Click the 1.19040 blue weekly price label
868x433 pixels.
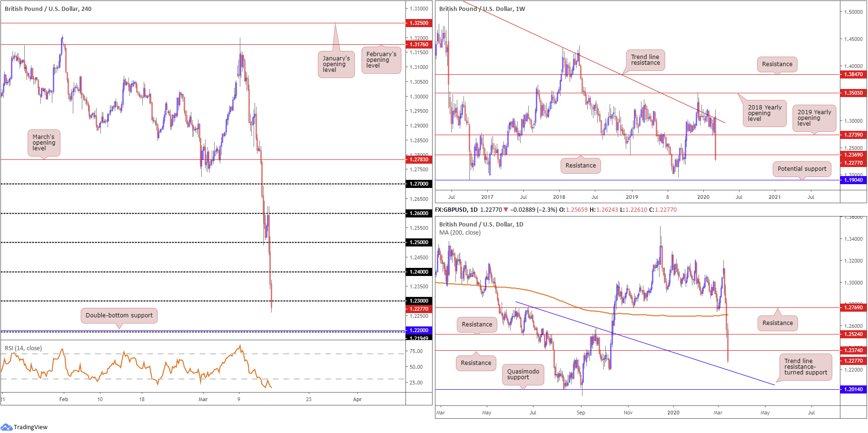point(853,180)
